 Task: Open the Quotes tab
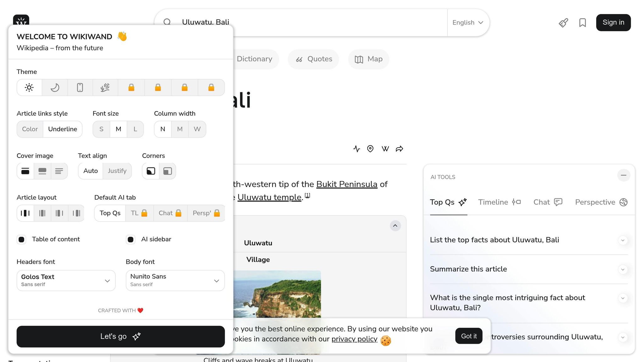pos(314,59)
